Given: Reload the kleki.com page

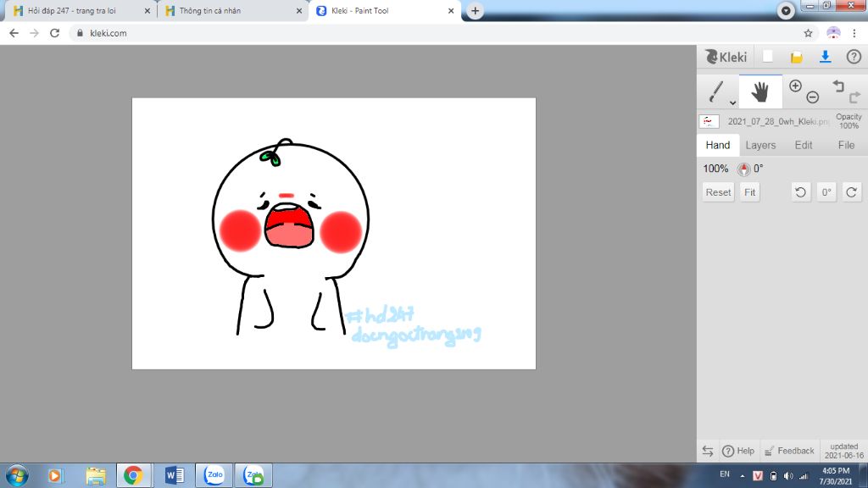Looking at the screenshot, I should (54, 33).
